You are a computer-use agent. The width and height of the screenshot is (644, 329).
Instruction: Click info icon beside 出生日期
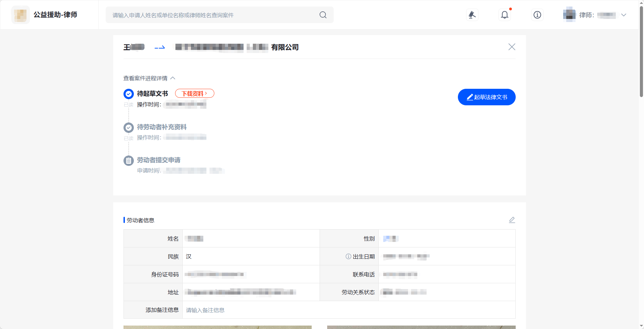click(348, 256)
